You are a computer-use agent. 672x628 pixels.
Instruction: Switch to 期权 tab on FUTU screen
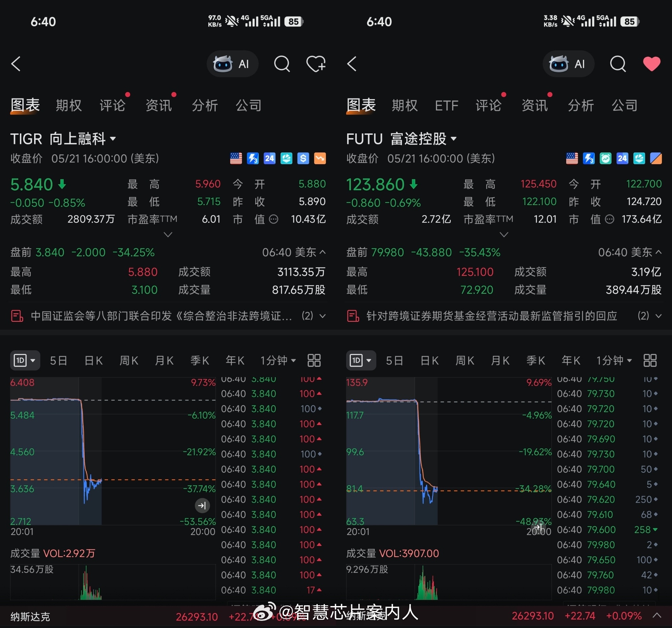point(405,105)
